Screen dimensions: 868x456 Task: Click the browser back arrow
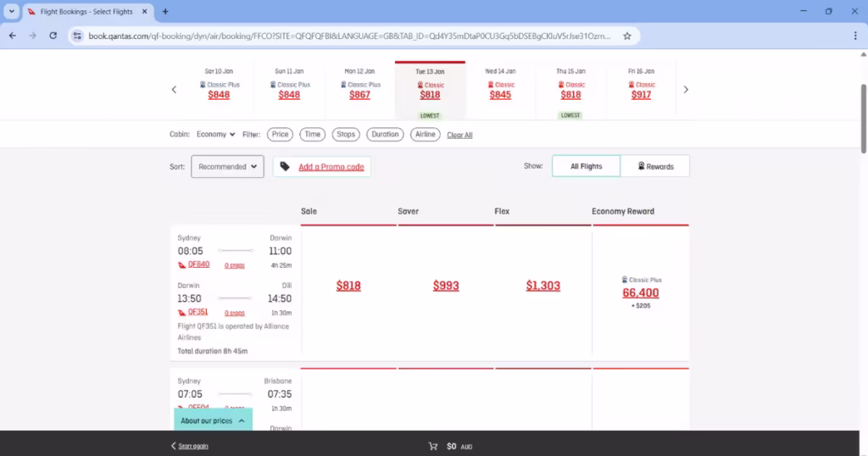pos(13,36)
